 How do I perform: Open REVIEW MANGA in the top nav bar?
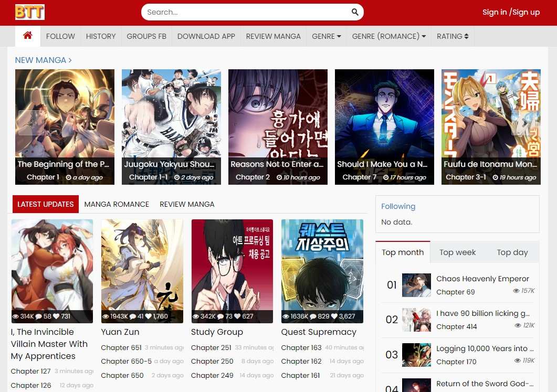pos(273,36)
